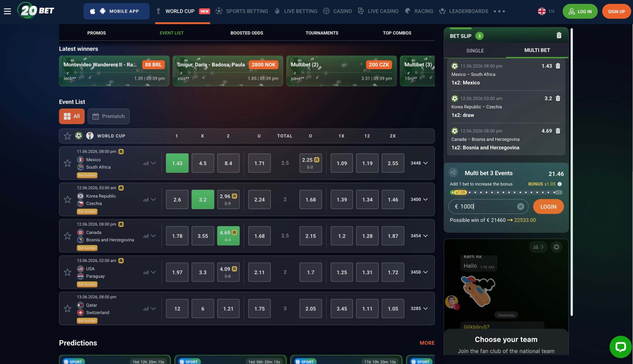
Task: Expand Canada match chevron next to stats
Action: (x=153, y=236)
